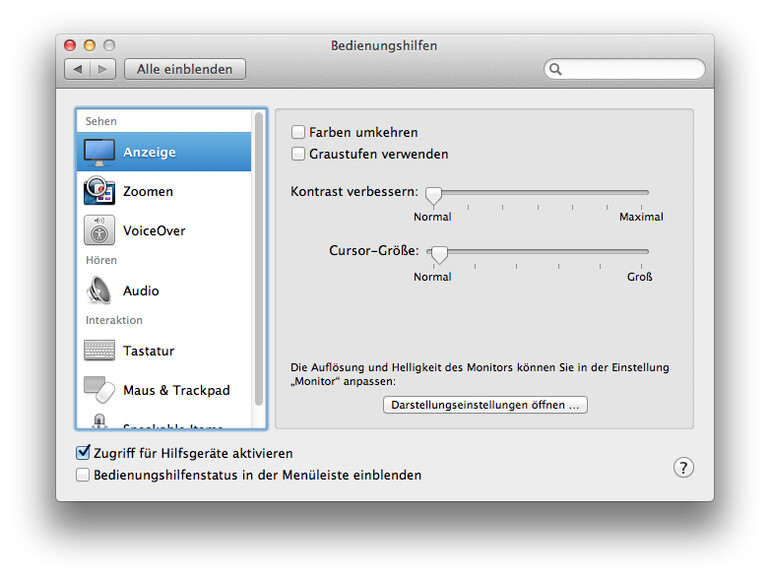Open help with the question mark button
Screen dimensions: 770x578
point(683,468)
